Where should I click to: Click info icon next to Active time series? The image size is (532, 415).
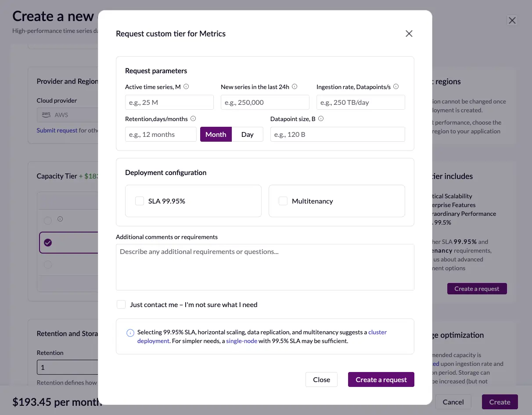point(186,87)
